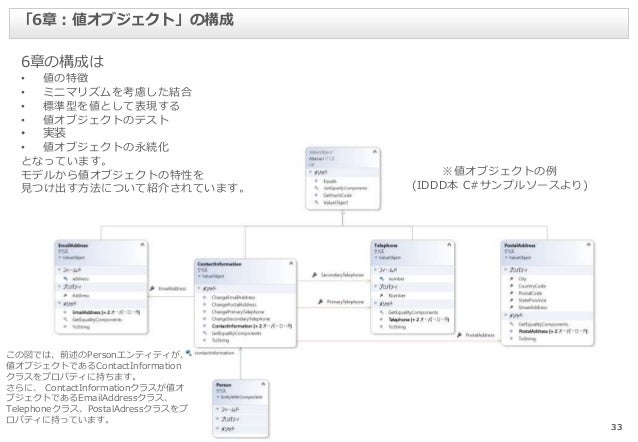Image resolution: width=638 pixels, height=442 pixels.
Task: Collapse the Person class box chevron
Action: coord(263,384)
